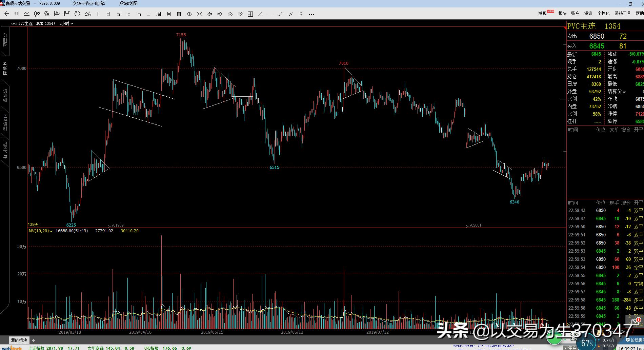Click the 系统K线图 title label
This screenshot has height=350, width=644.
pos(128,3)
